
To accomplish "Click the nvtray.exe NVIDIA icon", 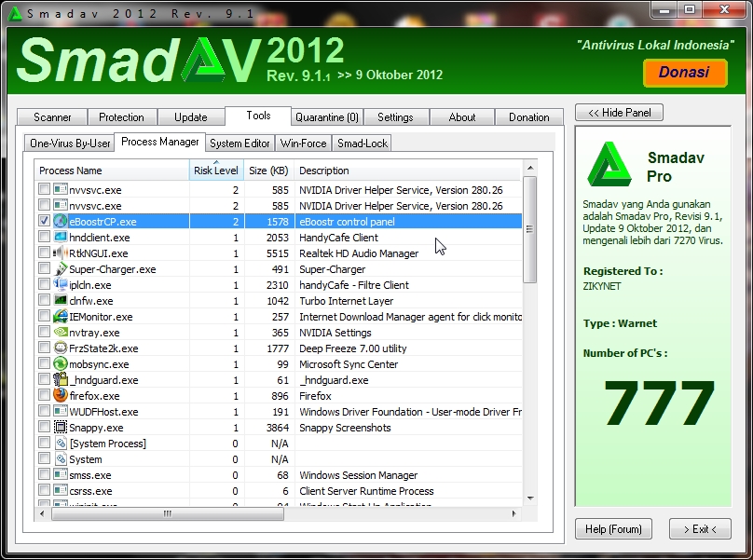I will [x=60, y=332].
